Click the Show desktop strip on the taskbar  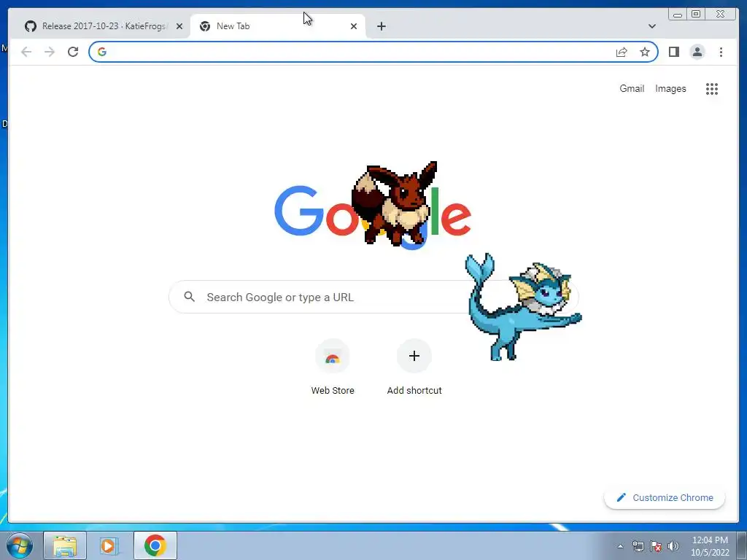[x=742, y=545]
